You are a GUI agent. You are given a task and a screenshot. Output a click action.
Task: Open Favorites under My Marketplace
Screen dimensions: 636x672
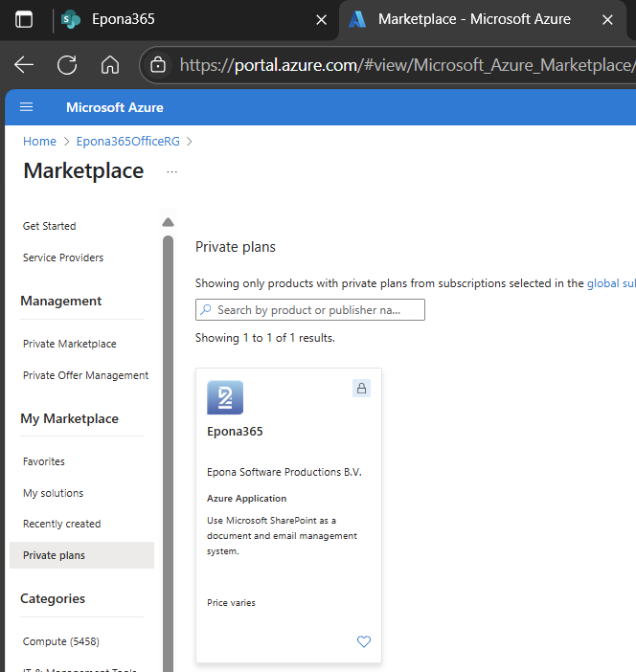click(44, 461)
